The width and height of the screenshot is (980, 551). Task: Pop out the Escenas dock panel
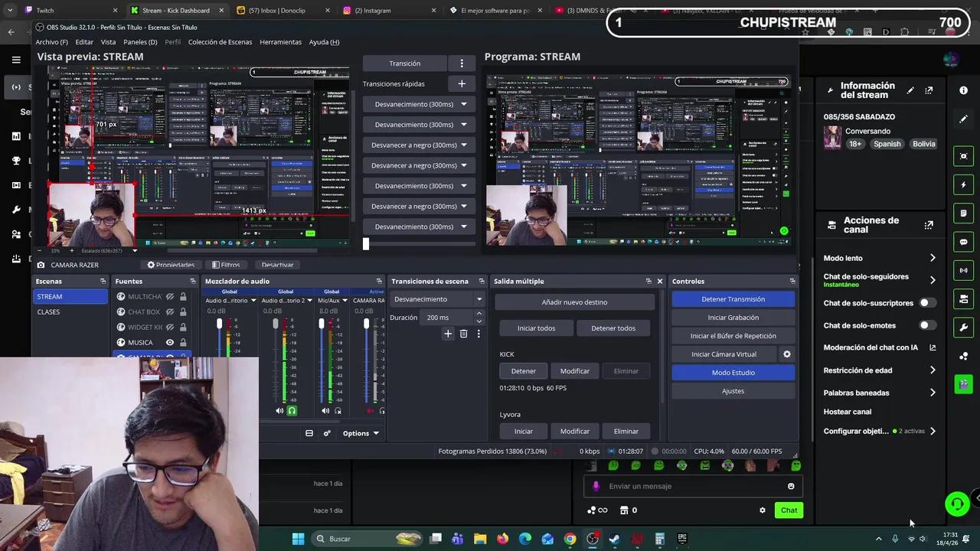[x=103, y=282]
